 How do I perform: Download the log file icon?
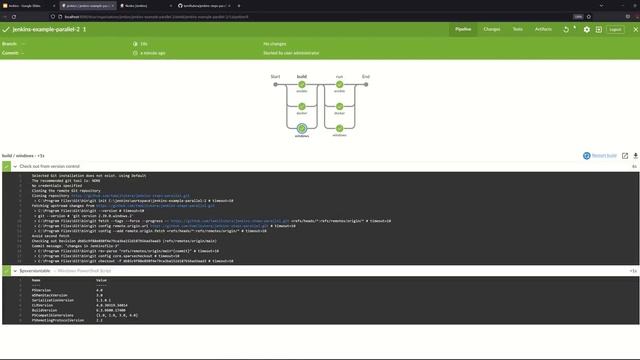coord(636,156)
